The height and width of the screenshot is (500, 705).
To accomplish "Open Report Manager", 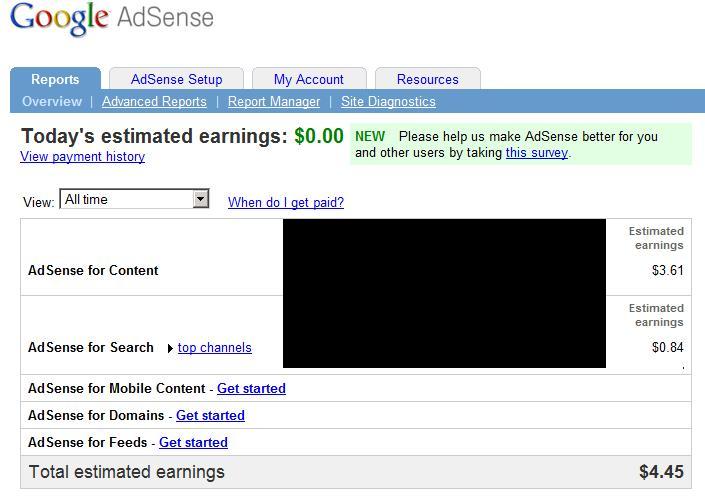I will [274, 102].
